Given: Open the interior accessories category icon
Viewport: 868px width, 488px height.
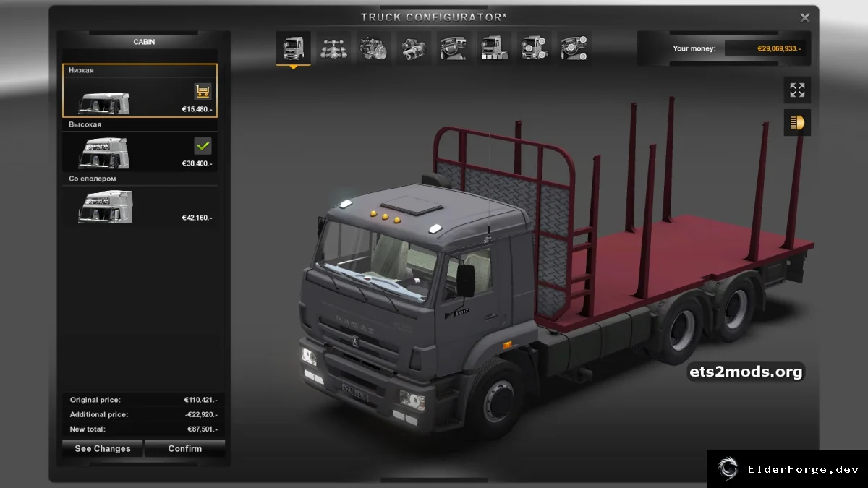Looking at the screenshot, I should [x=574, y=48].
